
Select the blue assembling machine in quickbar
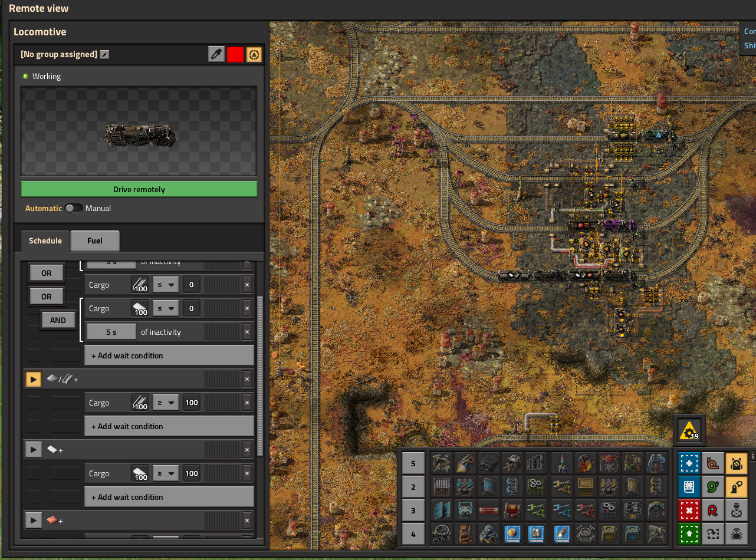coord(610,510)
